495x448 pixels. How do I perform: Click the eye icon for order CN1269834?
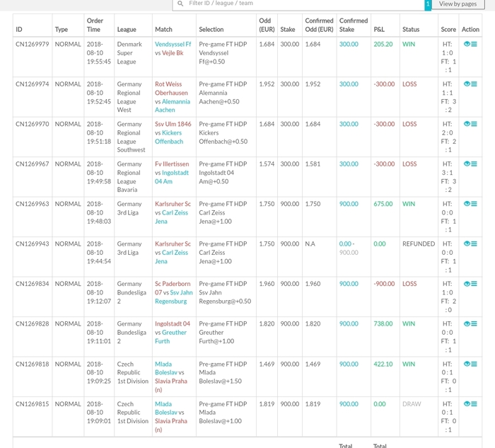point(467,284)
